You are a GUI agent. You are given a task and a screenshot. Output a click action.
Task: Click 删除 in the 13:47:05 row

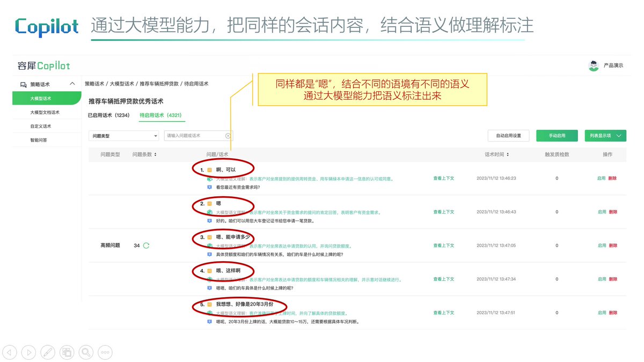tap(613, 246)
